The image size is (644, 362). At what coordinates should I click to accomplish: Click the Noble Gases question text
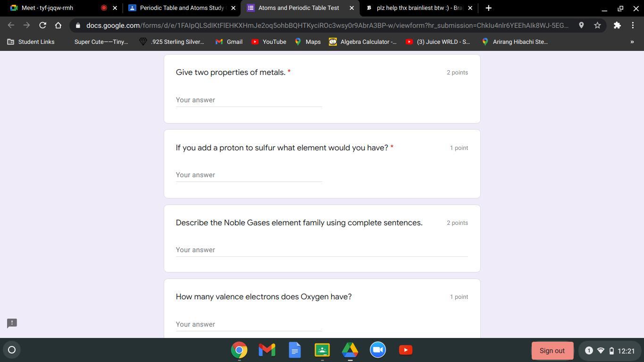coord(299,222)
